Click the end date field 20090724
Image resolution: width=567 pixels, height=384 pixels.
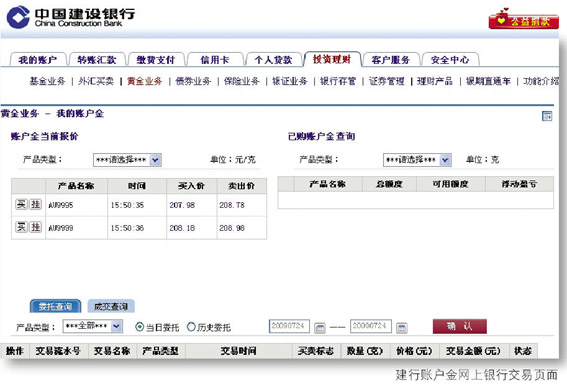pos(371,326)
